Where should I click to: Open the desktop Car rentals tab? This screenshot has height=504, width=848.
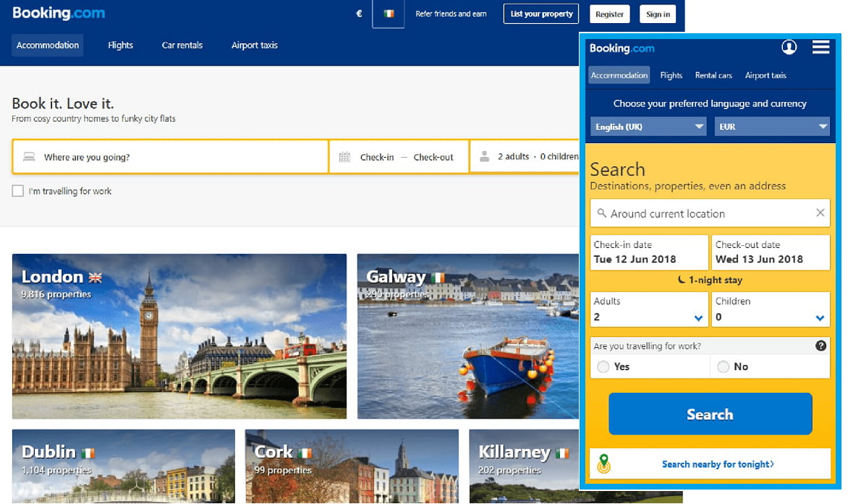tap(182, 46)
